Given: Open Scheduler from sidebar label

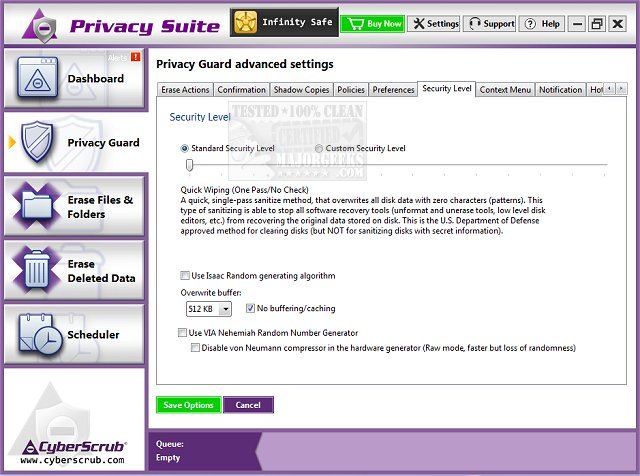Looking at the screenshot, I should pos(93,335).
